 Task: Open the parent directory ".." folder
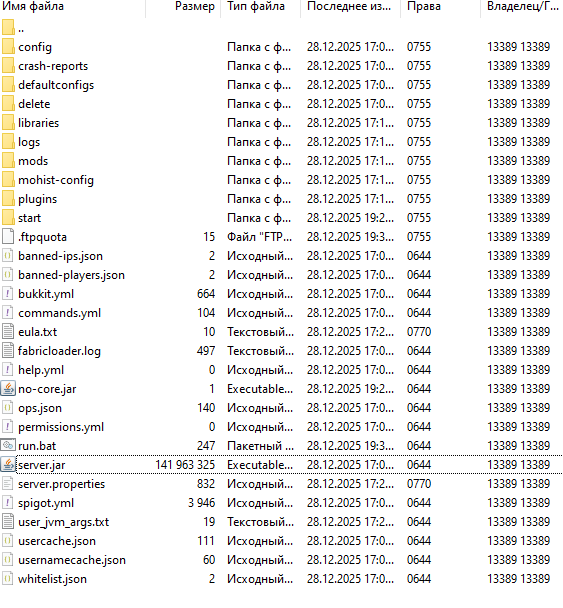click(x=13, y=28)
